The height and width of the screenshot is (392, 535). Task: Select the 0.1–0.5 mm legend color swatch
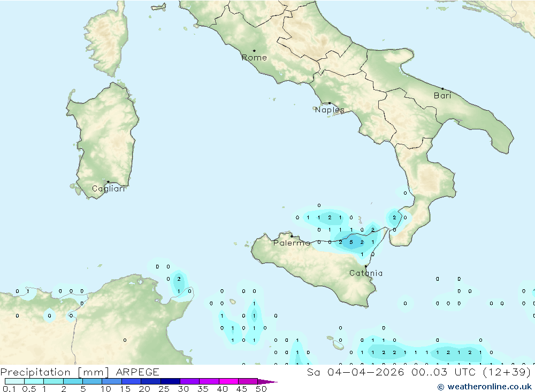14,381
